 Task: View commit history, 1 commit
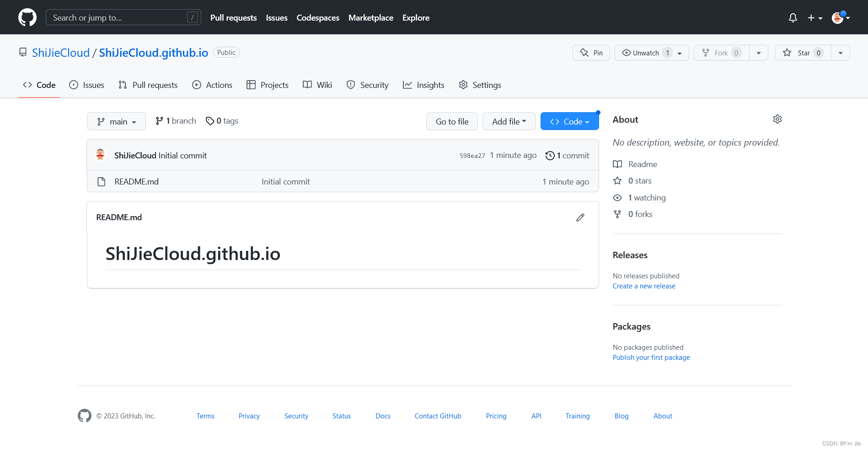pyautogui.click(x=568, y=156)
